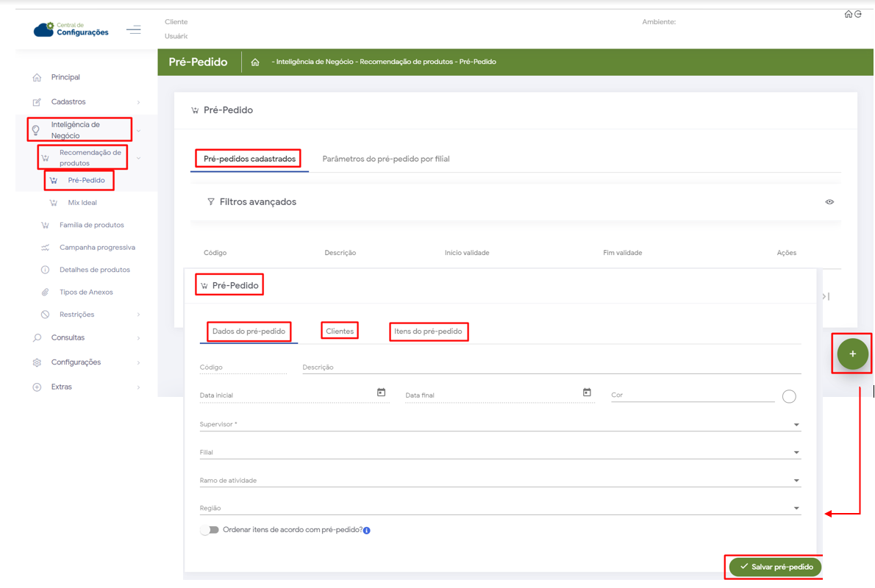The width and height of the screenshot is (875, 588).
Task: Click the Filtros avançados funnel icon
Action: [211, 202]
